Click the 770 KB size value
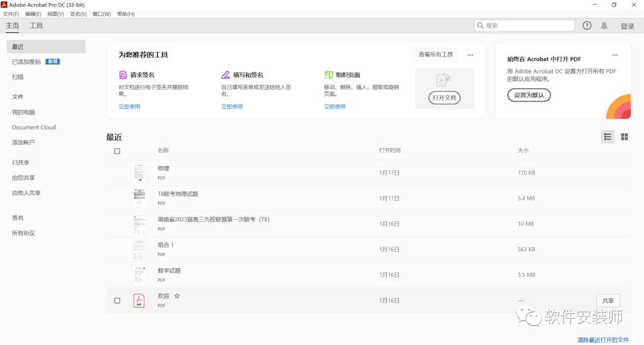 (526, 172)
